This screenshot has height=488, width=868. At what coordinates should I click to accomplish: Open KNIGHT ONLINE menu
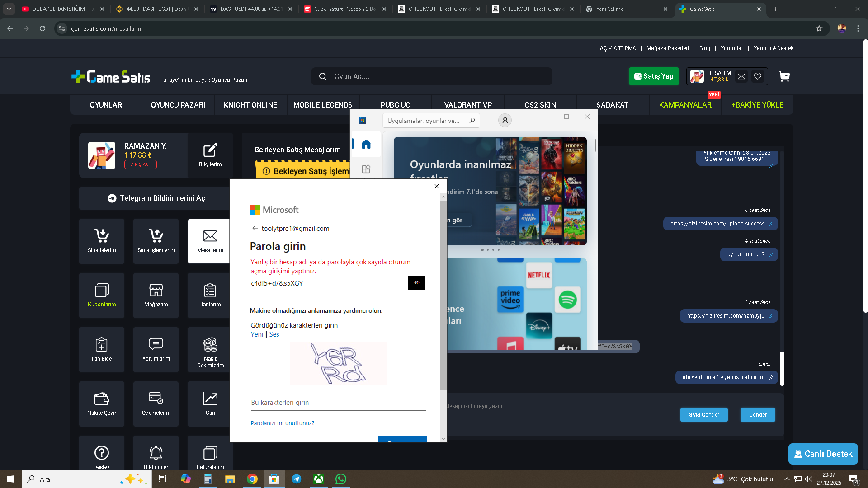(250, 105)
